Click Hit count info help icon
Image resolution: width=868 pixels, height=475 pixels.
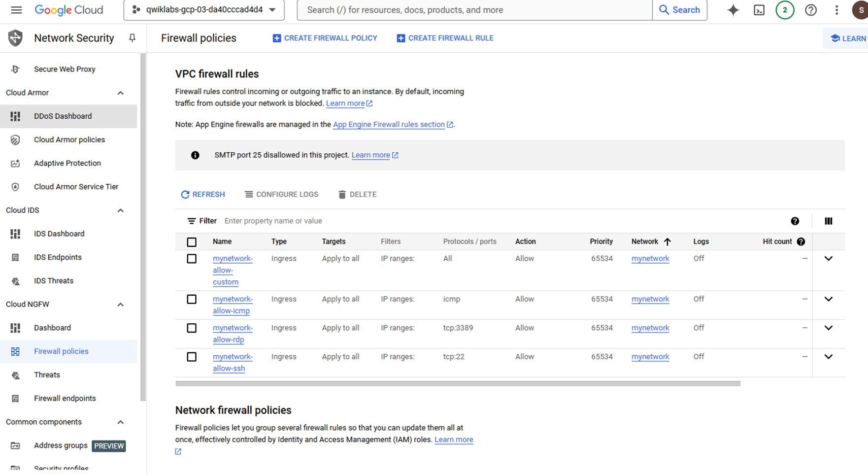point(801,241)
